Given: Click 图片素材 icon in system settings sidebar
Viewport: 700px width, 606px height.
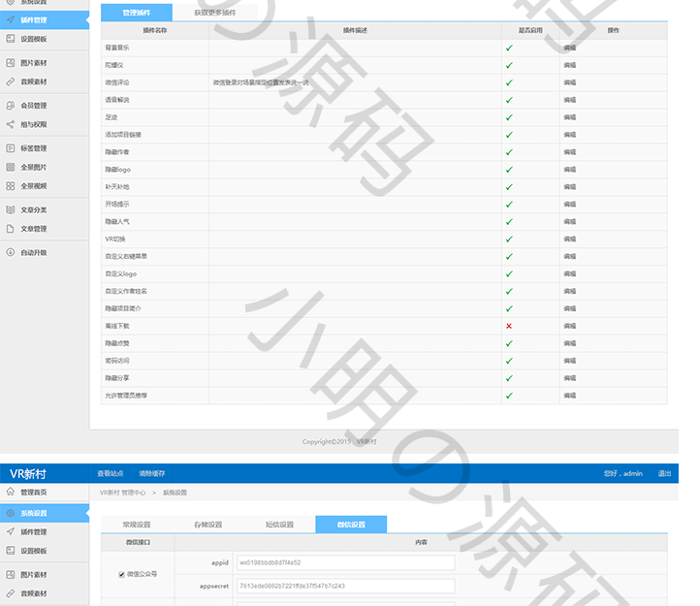Looking at the screenshot, I should [x=11, y=574].
